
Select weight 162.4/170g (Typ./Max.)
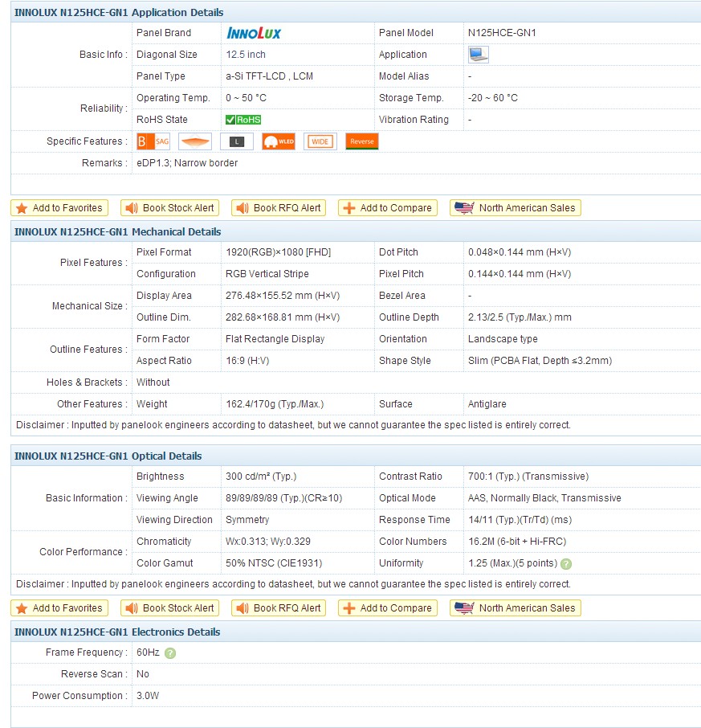(275, 404)
